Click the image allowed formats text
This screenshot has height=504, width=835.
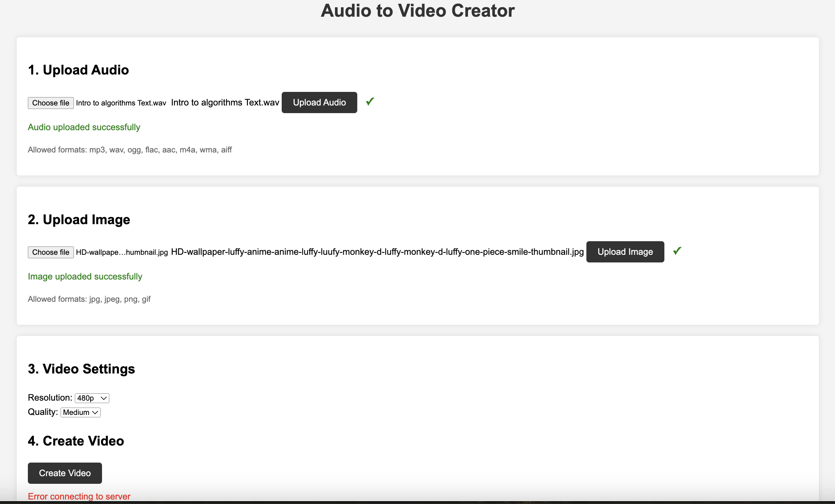pyautogui.click(x=89, y=299)
